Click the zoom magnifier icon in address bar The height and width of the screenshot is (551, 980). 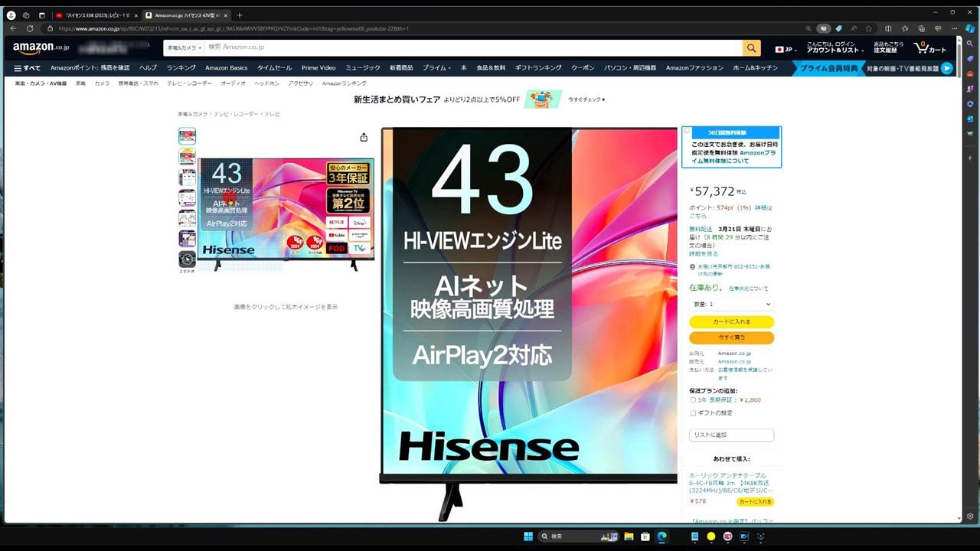click(808, 28)
